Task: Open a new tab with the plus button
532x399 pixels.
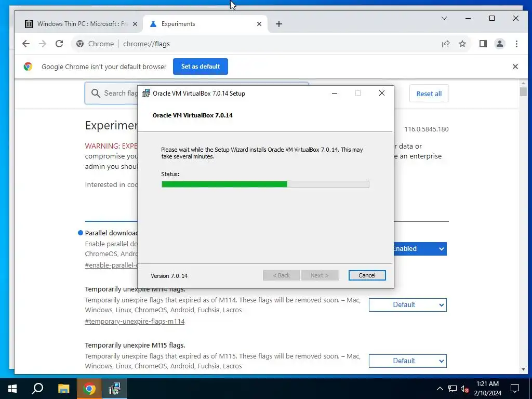Action: (279, 24)
